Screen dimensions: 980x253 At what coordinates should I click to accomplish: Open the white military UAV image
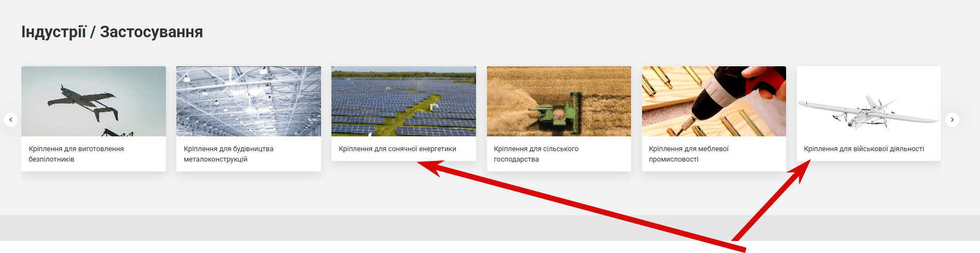click(x=869, y=101)
